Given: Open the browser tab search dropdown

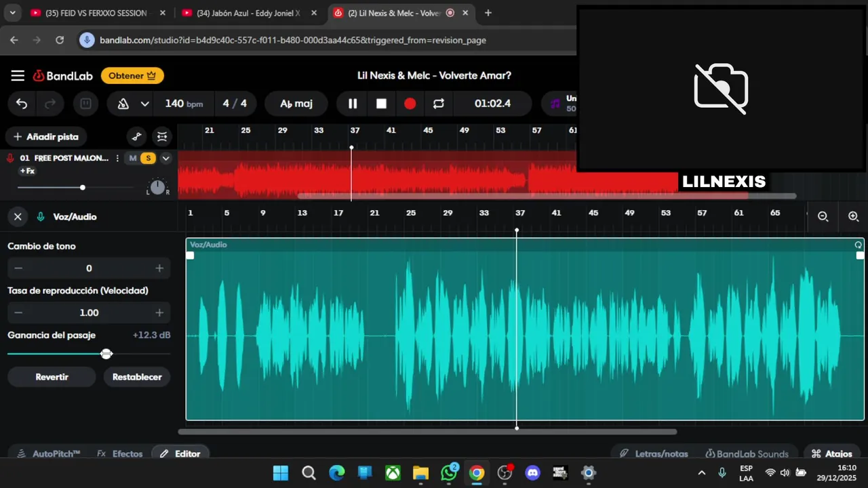Looking at the screenshot, I should (x=12, y=13).
